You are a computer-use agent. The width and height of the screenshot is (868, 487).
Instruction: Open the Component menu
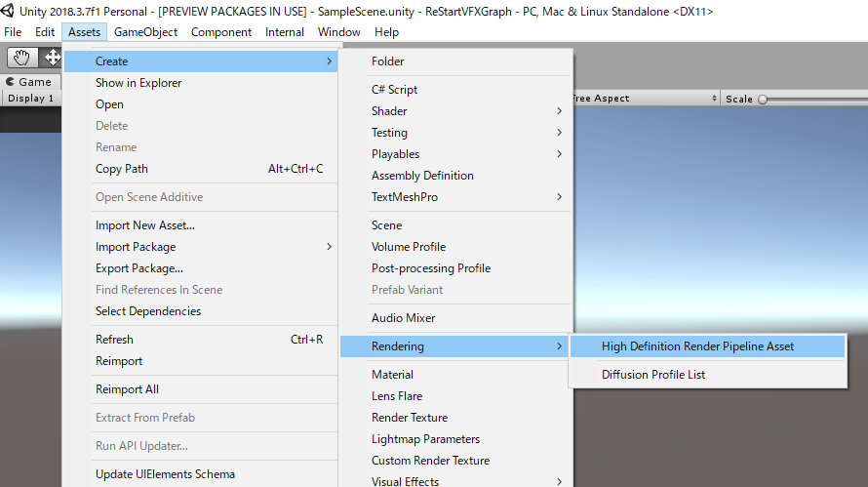pos(221,32)
